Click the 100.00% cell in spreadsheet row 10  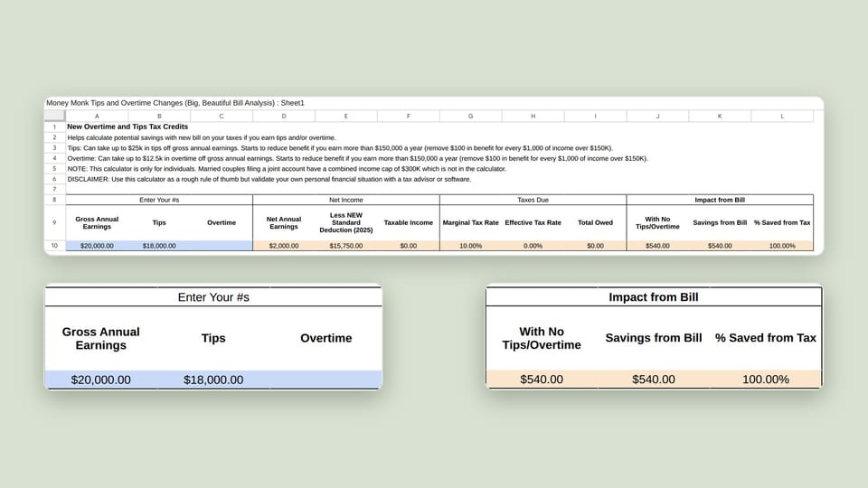[x=782, y=246]
